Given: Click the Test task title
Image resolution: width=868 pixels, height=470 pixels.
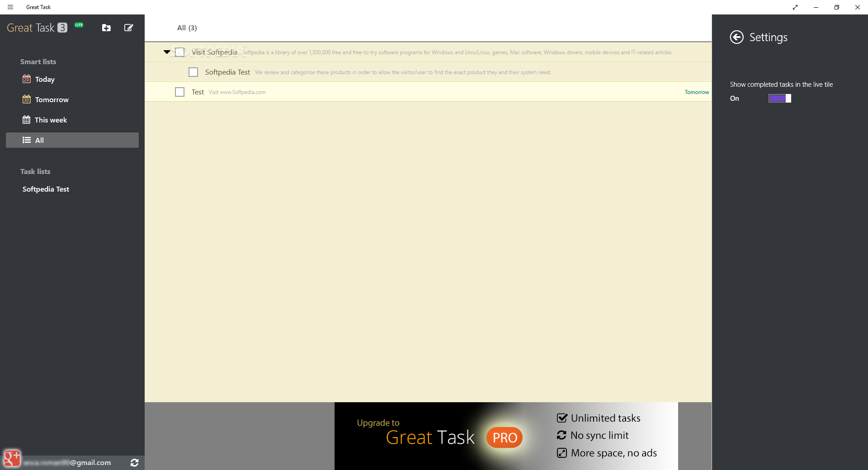Looking at the screenshot, I should click(198, 92).
